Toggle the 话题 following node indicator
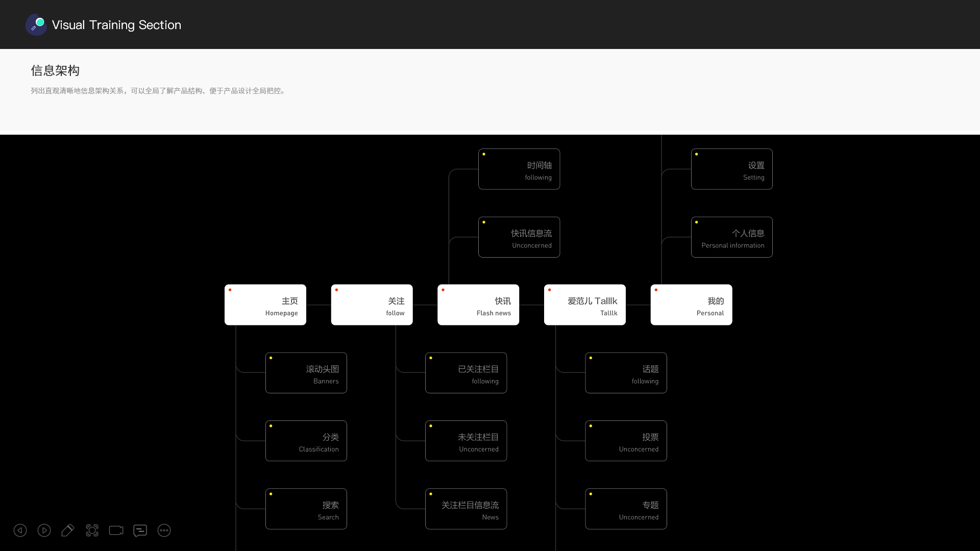 591,357
